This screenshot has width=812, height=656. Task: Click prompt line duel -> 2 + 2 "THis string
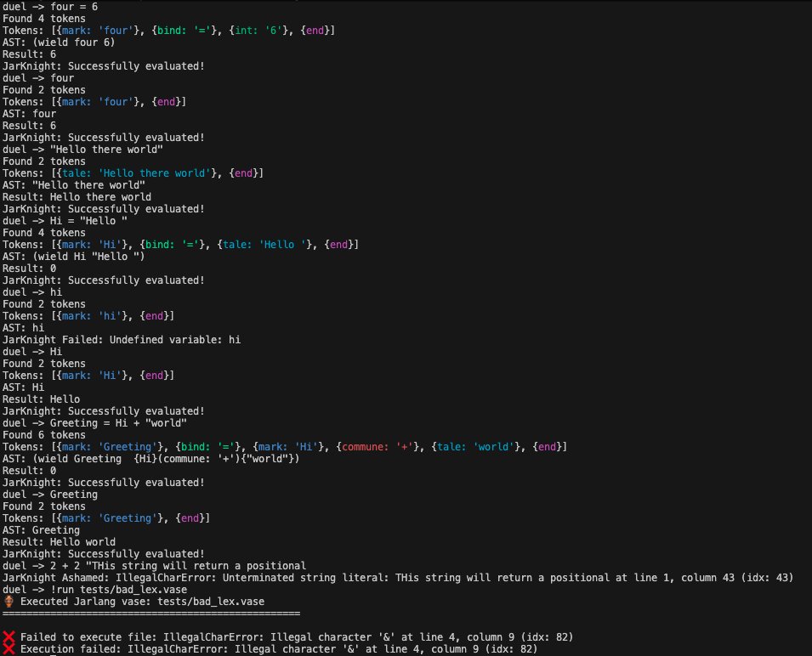[154, 566]
